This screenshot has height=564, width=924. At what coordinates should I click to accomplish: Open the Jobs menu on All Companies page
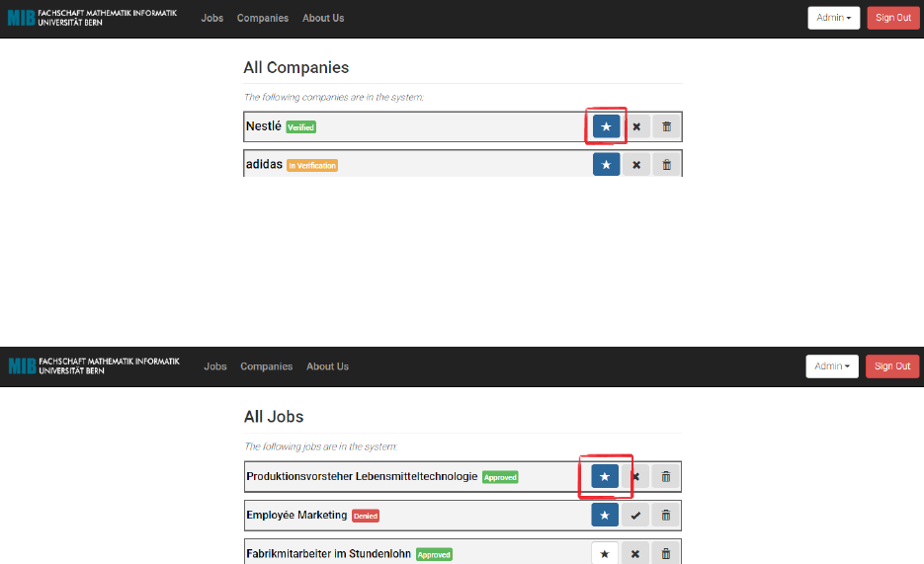(212, 18)
